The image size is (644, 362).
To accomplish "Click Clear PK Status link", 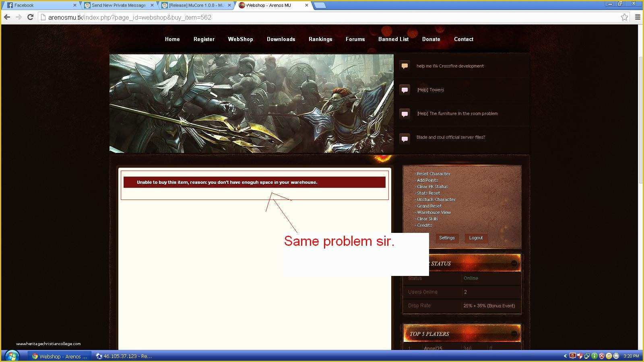I will point(432,187).
